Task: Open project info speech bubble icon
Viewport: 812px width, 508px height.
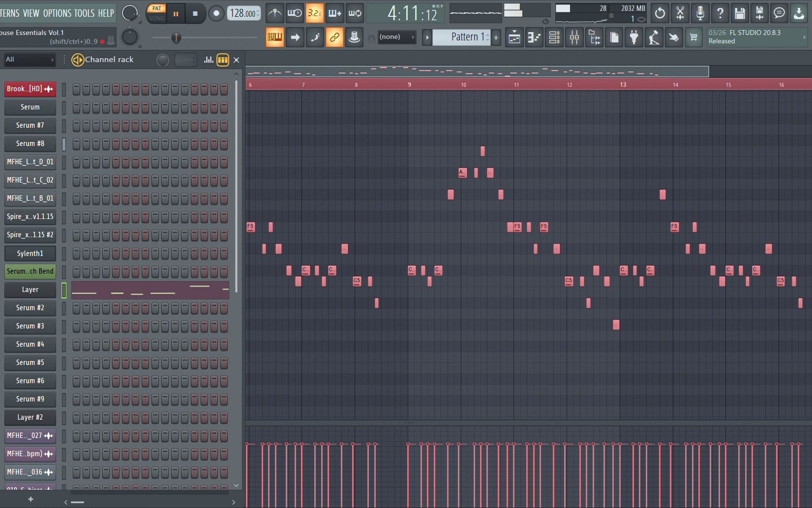Action: [779, 13]
